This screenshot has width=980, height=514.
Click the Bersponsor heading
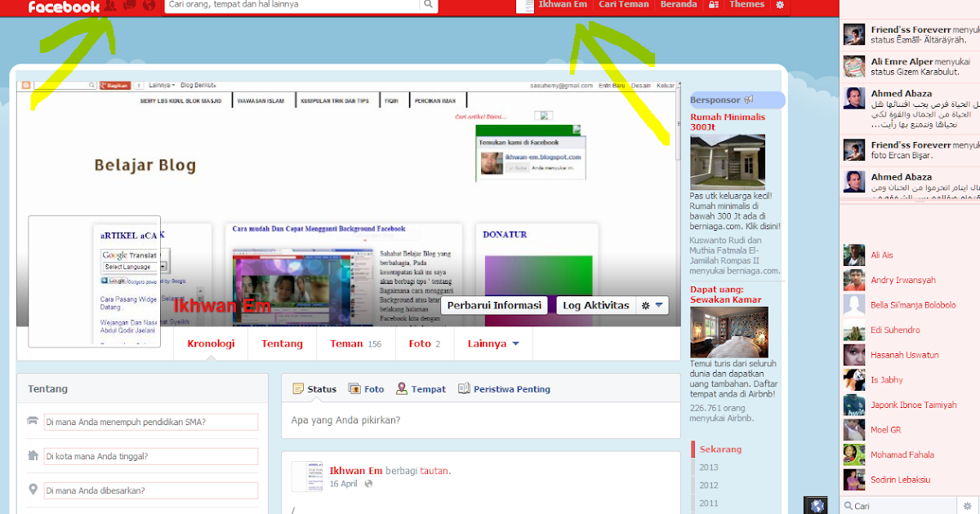tap(715, 100)
